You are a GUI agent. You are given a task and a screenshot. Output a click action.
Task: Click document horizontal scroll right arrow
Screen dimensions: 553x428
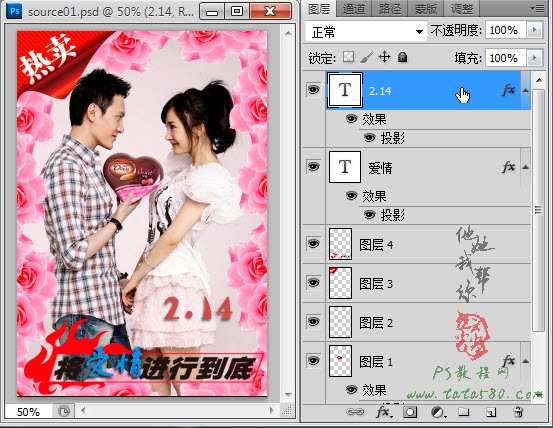click(271, 410)
